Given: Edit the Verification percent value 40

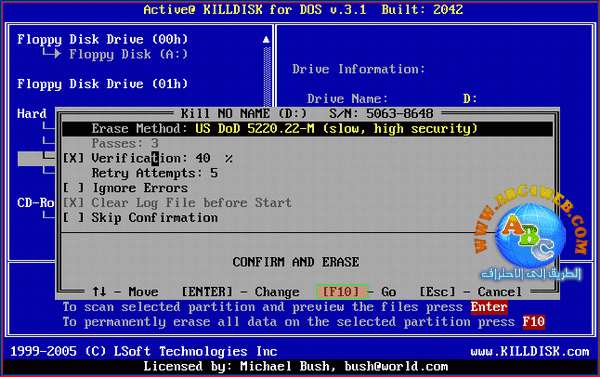Looking at the screenshot, I should (203, 158).
